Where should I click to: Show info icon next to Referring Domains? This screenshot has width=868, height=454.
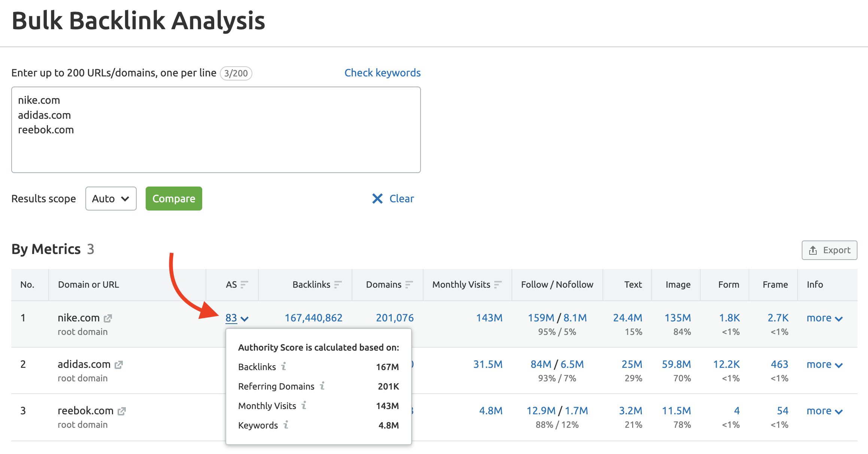[x=322, y=386]
